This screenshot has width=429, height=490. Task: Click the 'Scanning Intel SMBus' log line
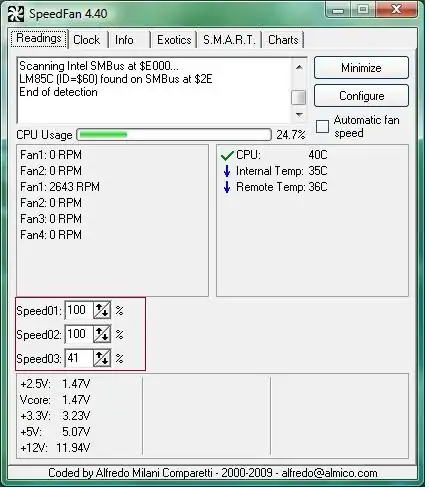(x=99, y=66)
